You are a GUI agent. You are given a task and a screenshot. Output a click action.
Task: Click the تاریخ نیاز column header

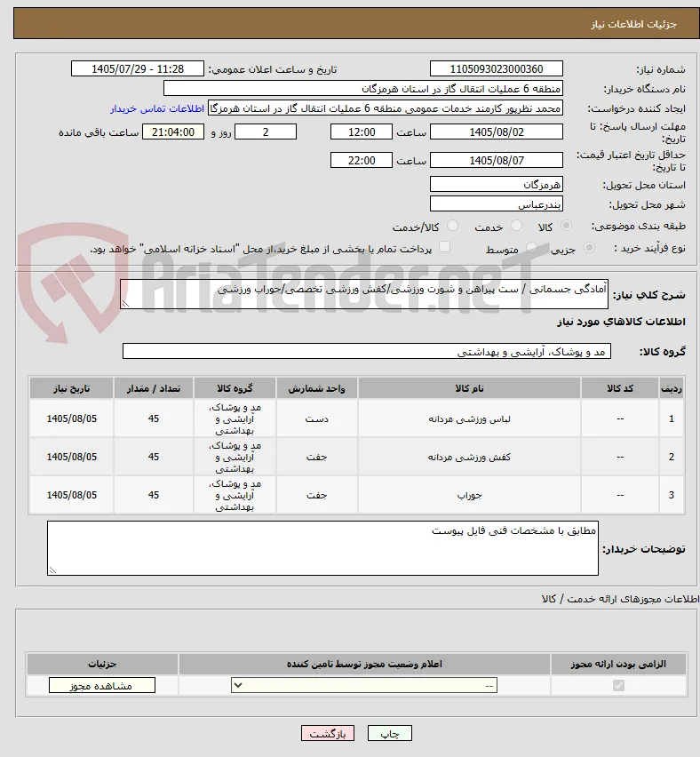point(71,388)
